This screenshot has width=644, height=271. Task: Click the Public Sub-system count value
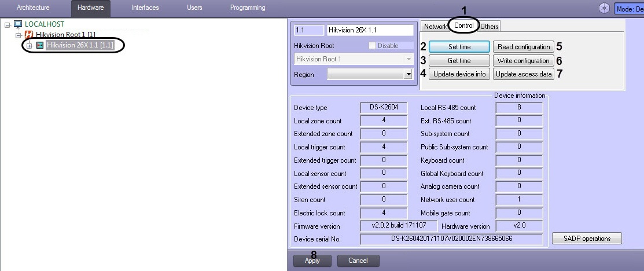pyautogui.click(x=519, y=147)
